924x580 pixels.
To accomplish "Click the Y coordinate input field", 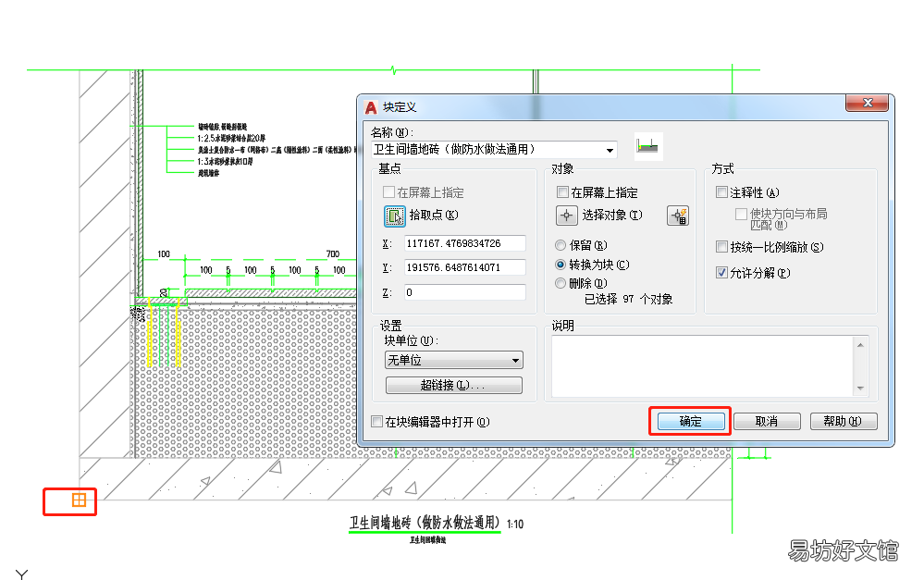I will tap(465, 267).
